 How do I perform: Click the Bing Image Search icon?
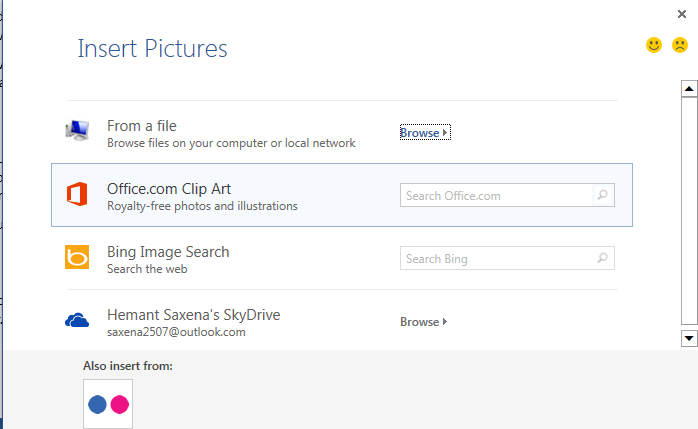coord(77,258)
